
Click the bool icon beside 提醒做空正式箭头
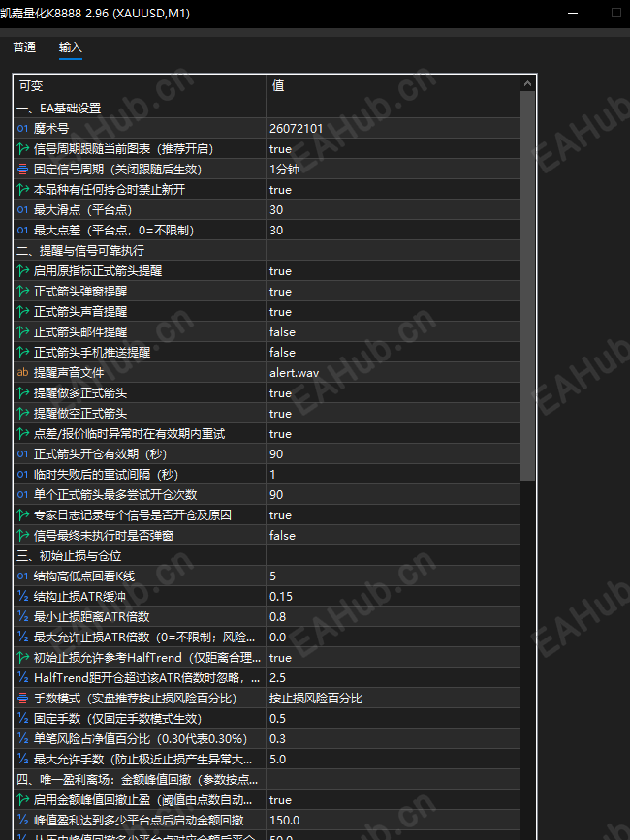(22, 414)
